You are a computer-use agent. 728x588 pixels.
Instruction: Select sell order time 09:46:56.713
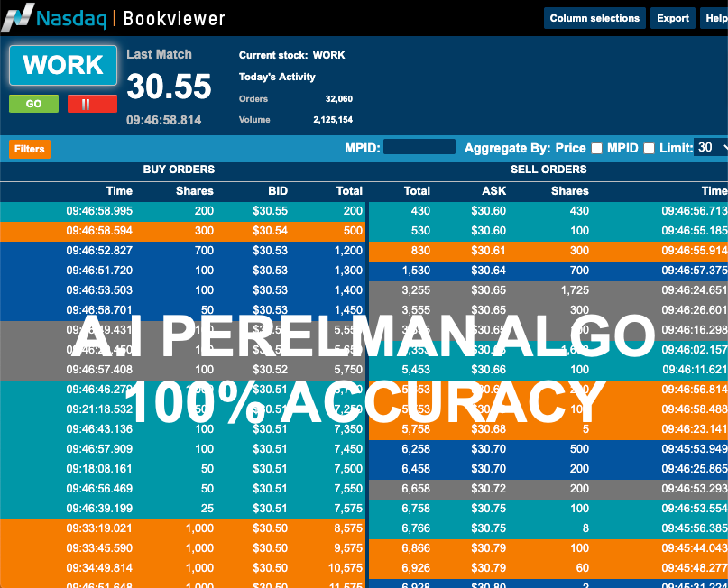[695, 211]
